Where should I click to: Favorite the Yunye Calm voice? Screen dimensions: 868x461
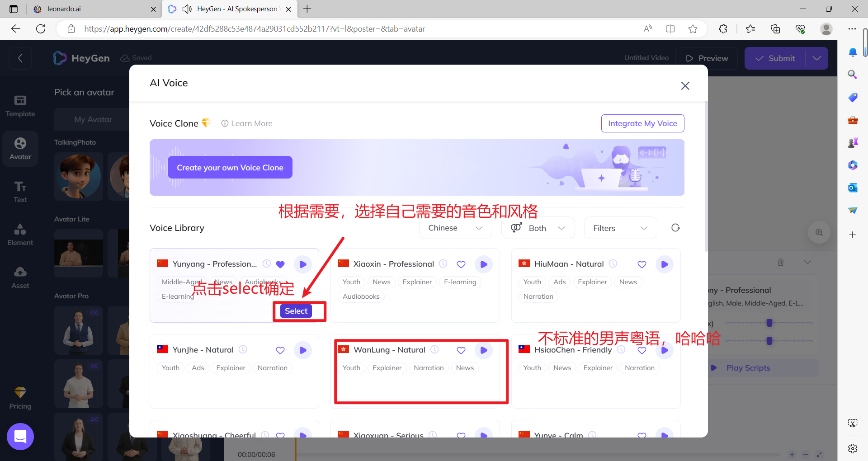(x=642, y=435)
